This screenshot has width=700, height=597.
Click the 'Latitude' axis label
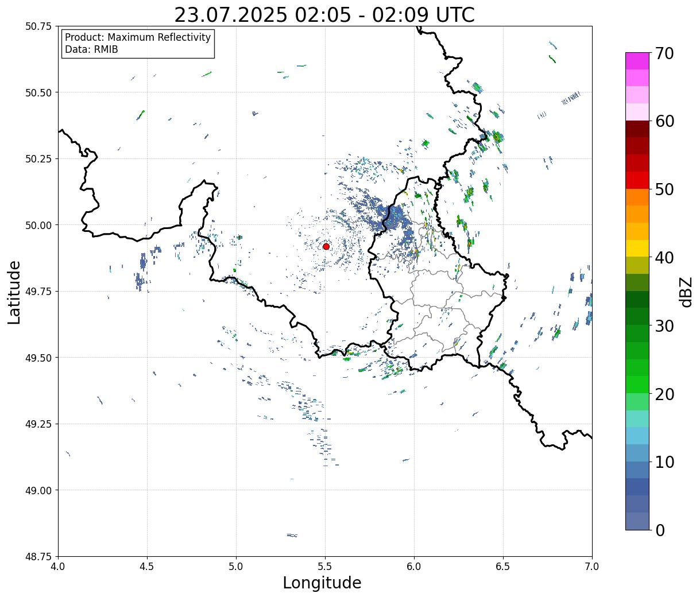pyautogui.click(x=14, y=292)
